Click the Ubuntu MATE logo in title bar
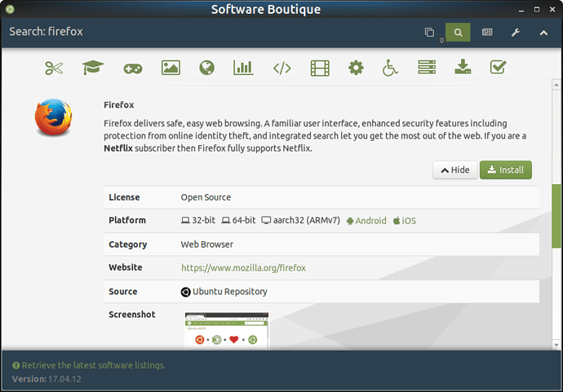 click(10, 9)
